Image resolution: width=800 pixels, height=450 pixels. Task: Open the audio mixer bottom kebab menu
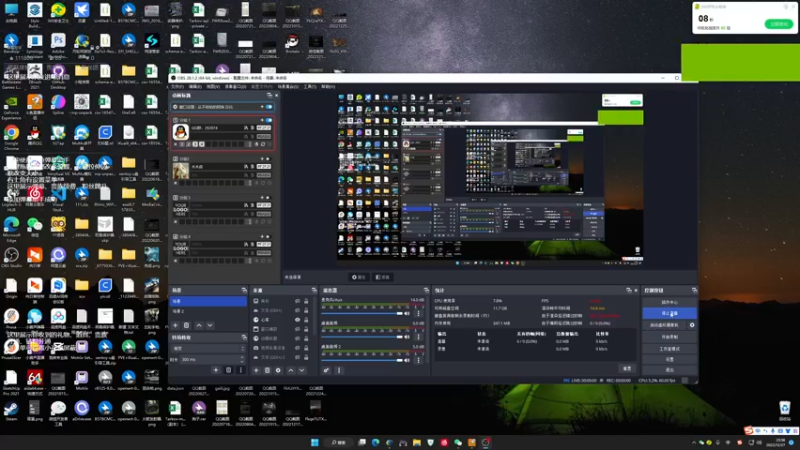click(x=339, y=370)
